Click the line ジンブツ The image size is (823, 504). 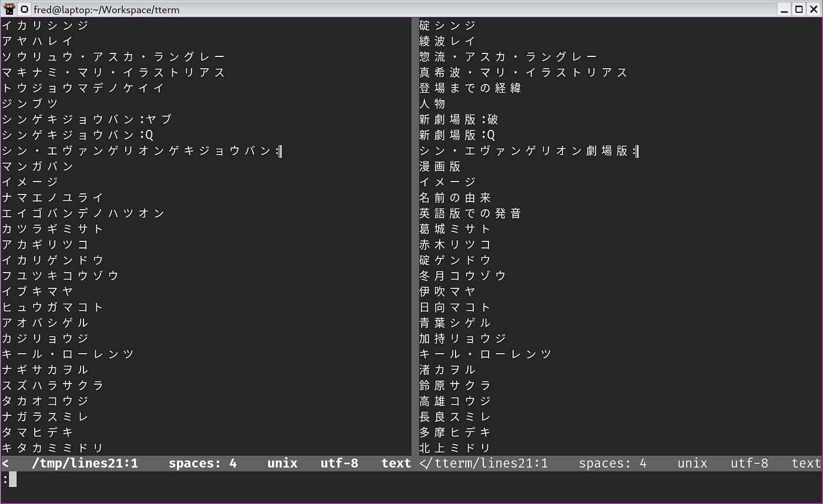[x=29, y=103]
